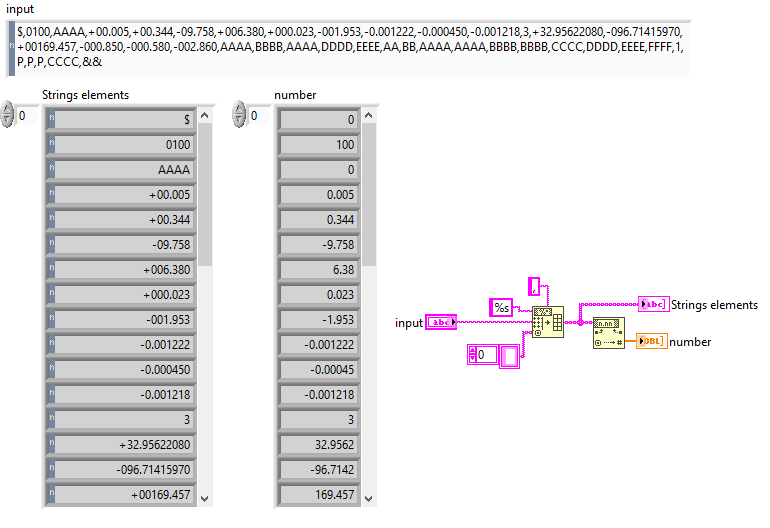Click the '-0.001222' string element

click(x=121, y=345)
